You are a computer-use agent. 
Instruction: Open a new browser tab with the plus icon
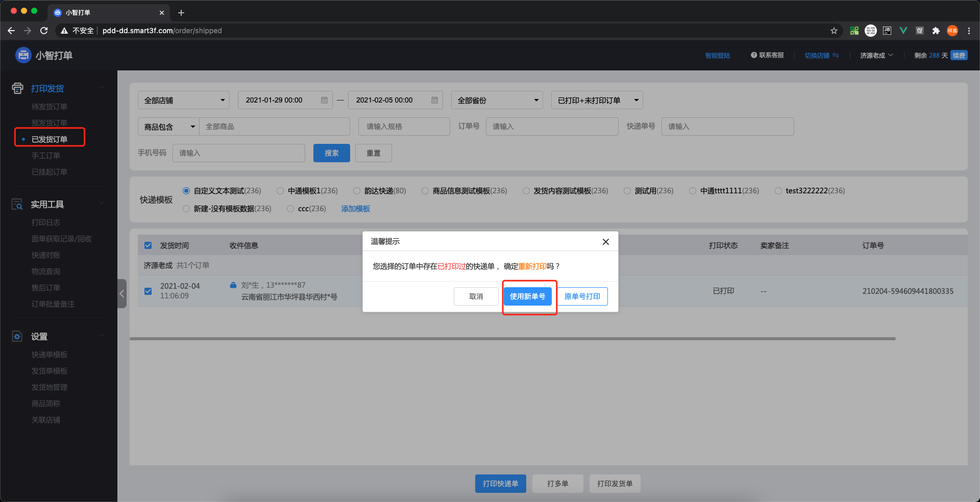181,13
